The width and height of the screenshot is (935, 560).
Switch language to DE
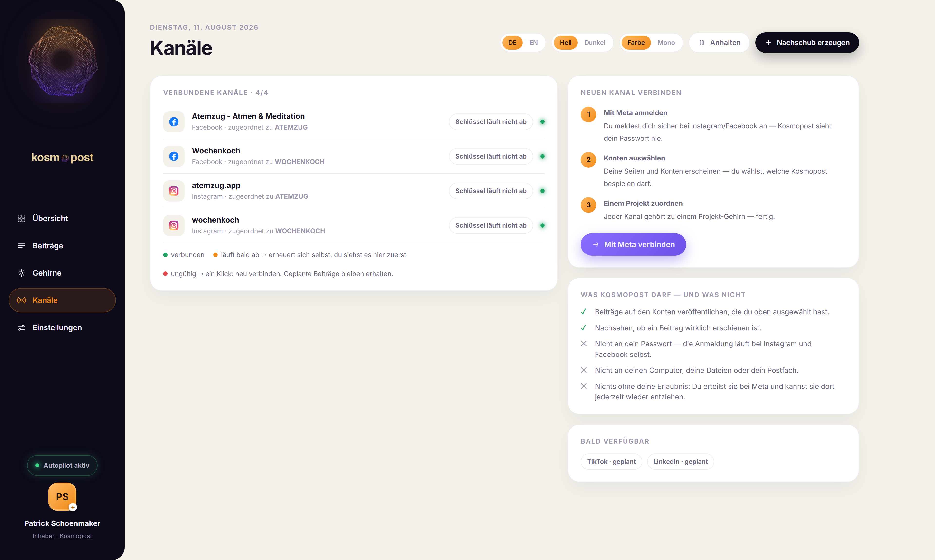pos(512,43)
